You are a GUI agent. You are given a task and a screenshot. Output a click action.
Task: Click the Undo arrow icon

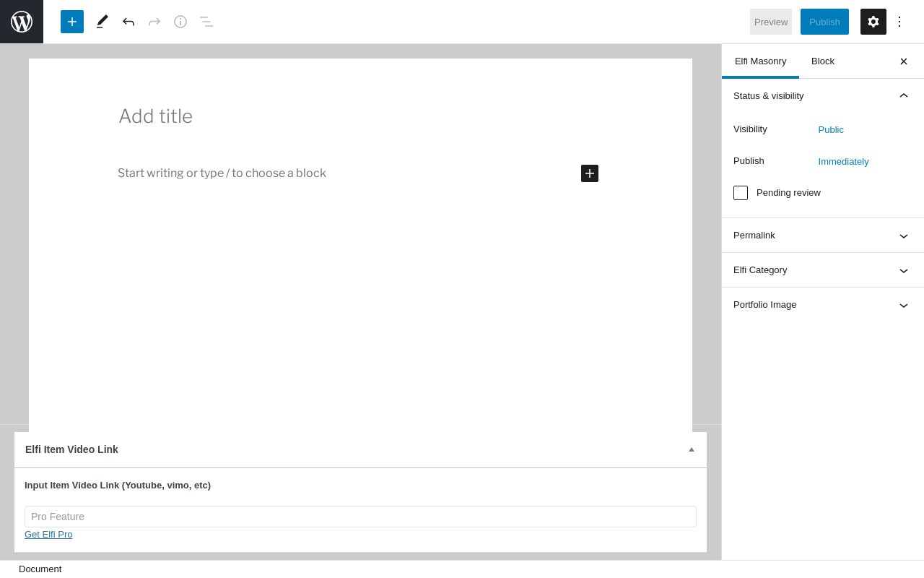pos(128,22)
